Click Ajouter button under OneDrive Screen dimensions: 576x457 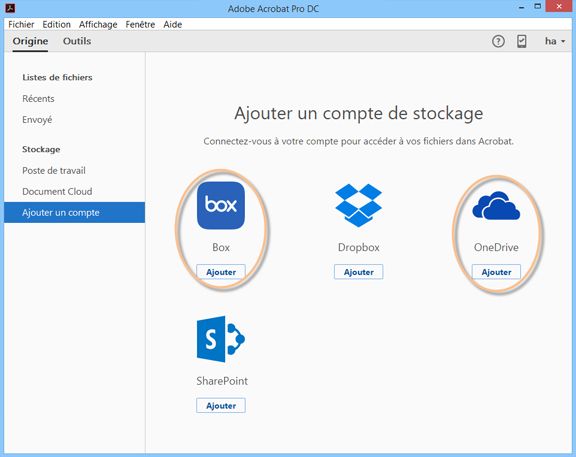pyautogui.click(x=496, y=272)
